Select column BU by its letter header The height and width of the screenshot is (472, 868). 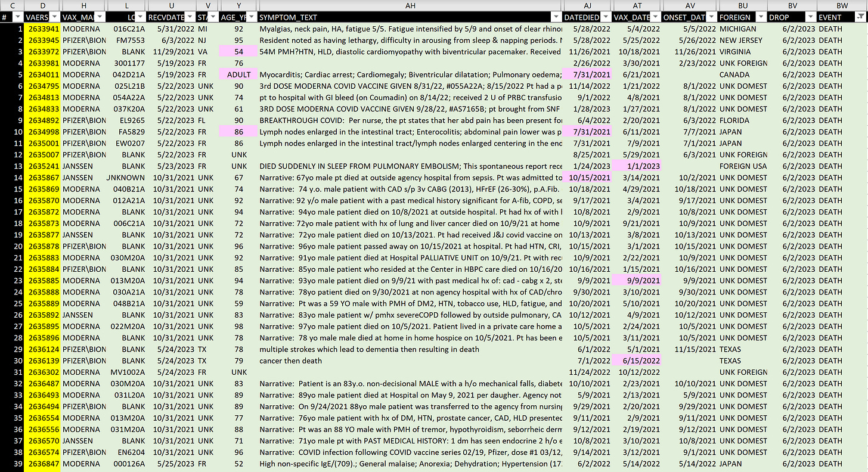click(743, 5)
